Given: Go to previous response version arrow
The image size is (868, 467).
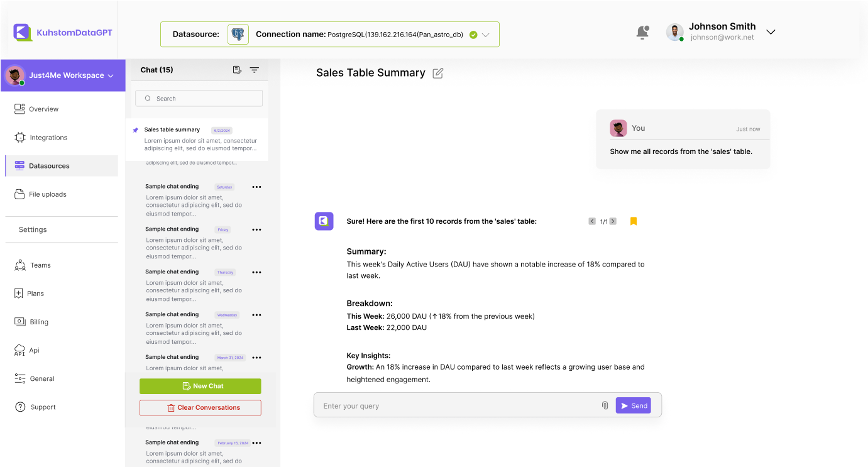Looking at the screenshot, I should pyautogui.click(x=591, y=221).
